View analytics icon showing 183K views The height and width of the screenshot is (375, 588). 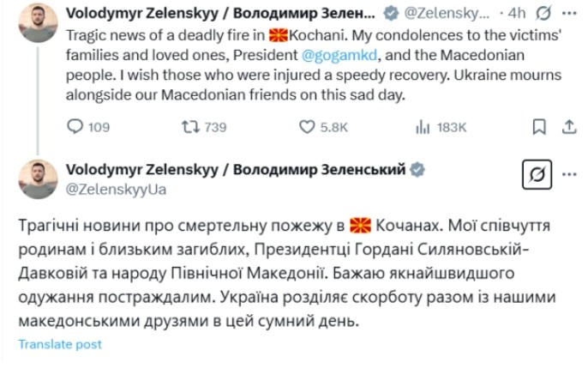[422, 127]
